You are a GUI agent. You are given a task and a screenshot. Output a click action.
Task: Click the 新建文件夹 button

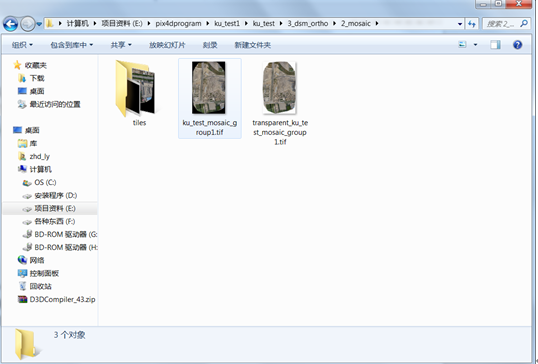[x=253, y=45]
